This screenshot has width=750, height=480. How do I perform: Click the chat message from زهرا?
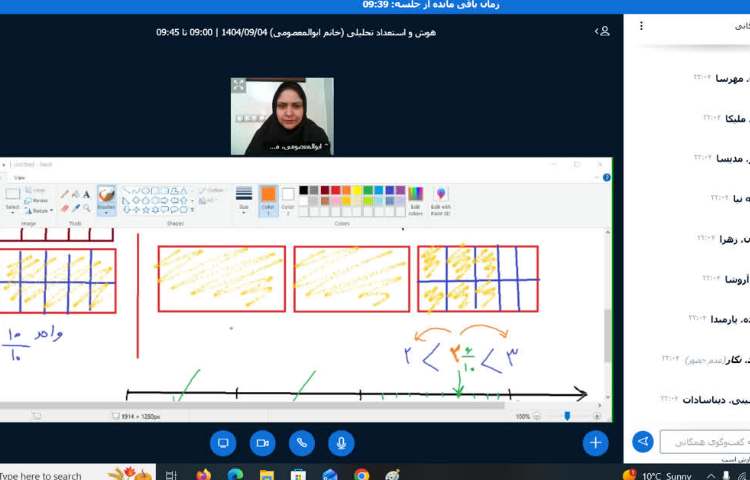(724, 239)
